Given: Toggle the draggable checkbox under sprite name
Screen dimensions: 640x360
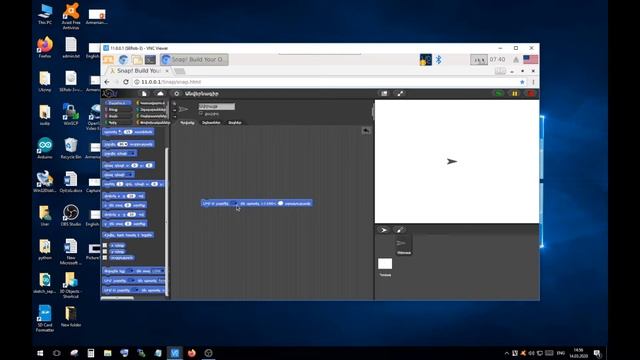Looking at the screenshot, I should click(201, 114).
